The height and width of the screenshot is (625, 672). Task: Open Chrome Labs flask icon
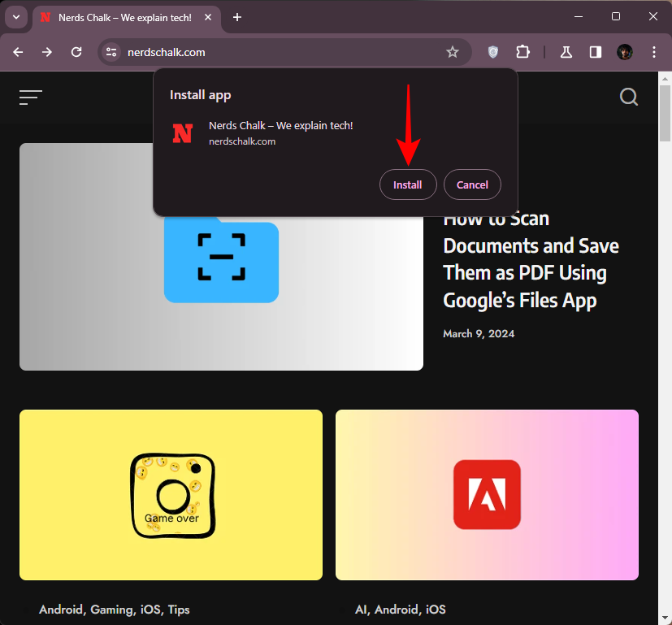pos(566,52)
